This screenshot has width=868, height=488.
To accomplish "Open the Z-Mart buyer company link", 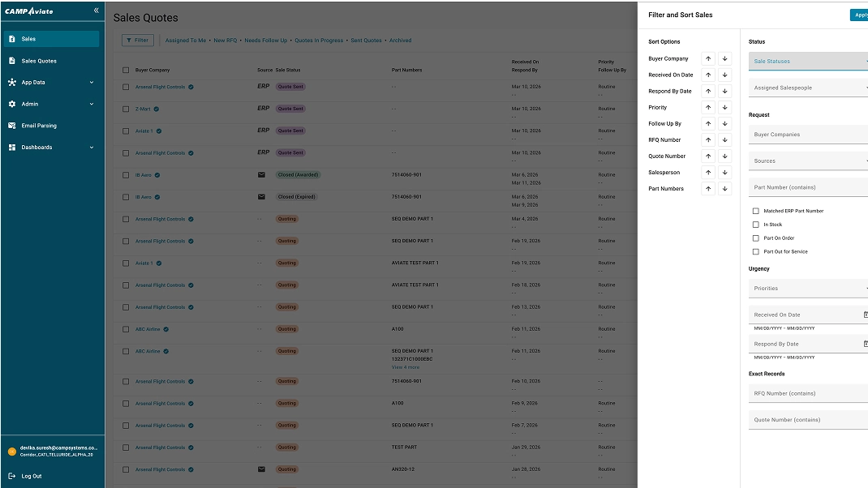I will 143,109.
